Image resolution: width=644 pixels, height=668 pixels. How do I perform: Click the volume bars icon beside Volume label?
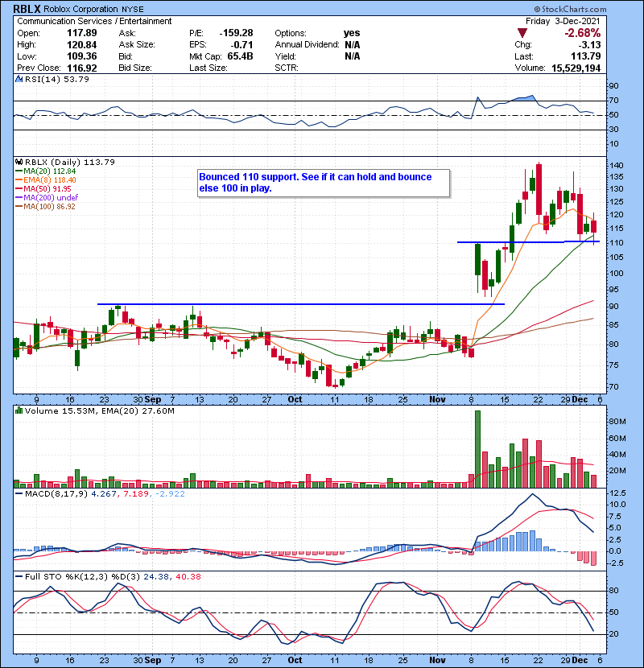19,410
